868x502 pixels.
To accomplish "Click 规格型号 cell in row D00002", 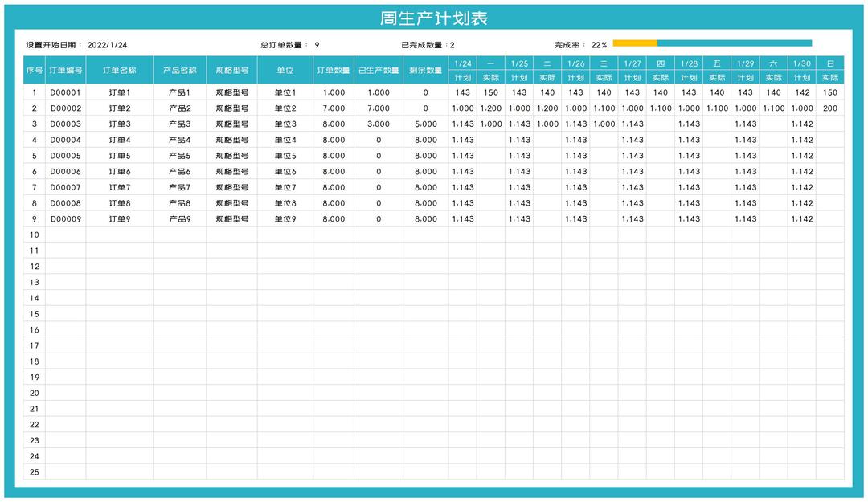I will tap(232, 108).
